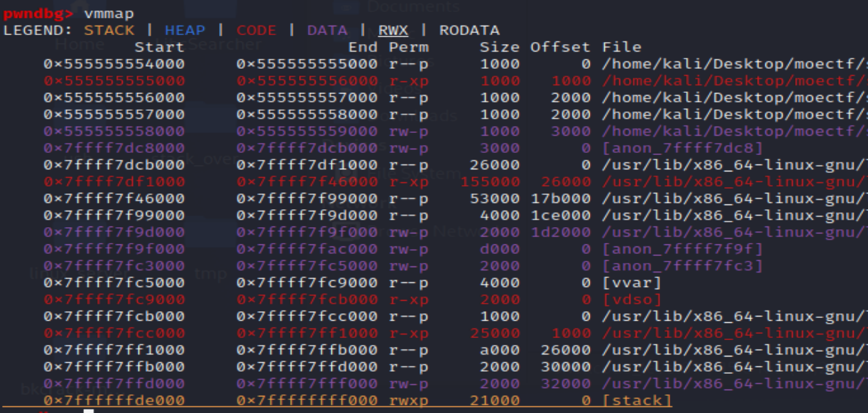Screen dimensions: 868x413
Task: Click the [stack] mapping name
Action: [x=636, y=401]
